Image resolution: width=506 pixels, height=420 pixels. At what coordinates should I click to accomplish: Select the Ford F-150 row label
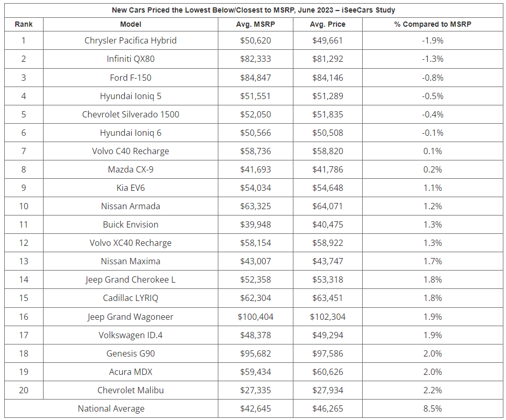coord(130,78)
